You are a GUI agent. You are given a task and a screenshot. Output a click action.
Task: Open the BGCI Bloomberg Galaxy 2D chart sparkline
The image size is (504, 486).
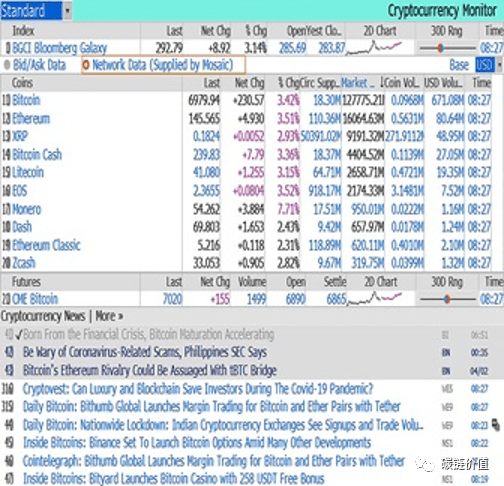(375, 48)
